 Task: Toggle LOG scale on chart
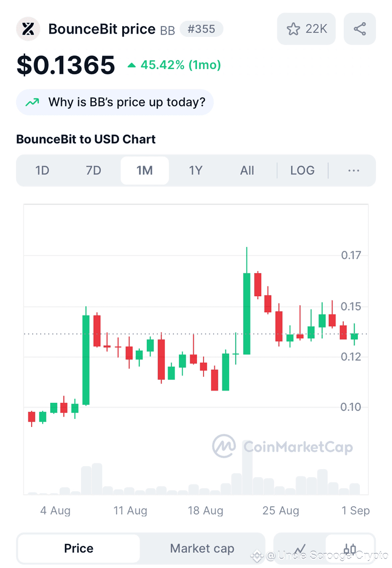(303, 170)
